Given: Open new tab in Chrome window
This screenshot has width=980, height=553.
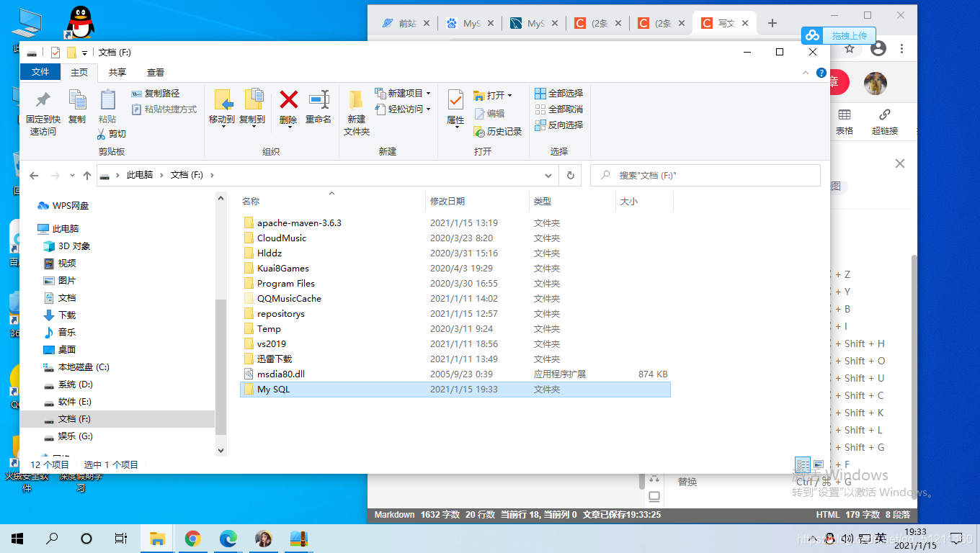Looking at the screenshot, I should (772, 23).
